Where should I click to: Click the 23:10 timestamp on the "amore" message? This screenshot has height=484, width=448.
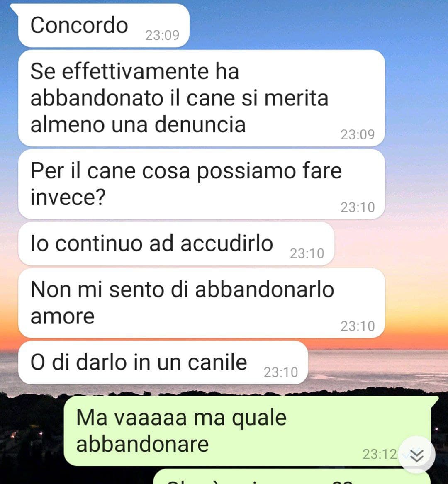358,326
